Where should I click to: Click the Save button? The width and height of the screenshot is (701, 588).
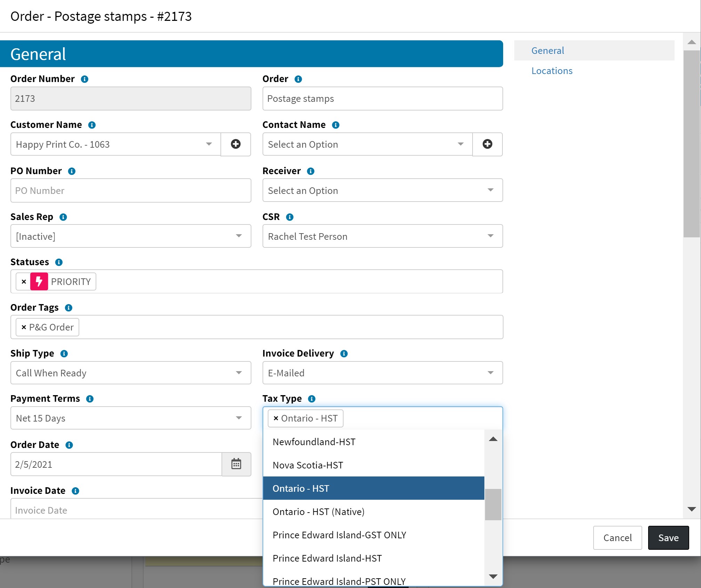tap(668, 538)
